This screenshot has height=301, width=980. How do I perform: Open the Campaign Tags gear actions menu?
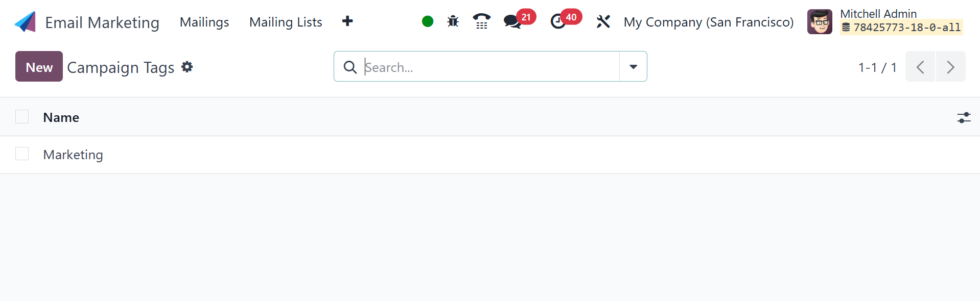click(x=187, y=67)
